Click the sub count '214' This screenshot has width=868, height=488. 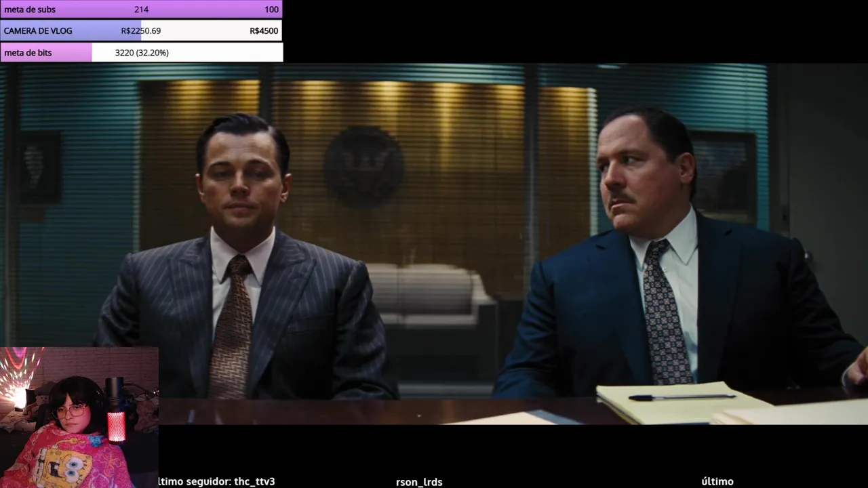(141, 9)
